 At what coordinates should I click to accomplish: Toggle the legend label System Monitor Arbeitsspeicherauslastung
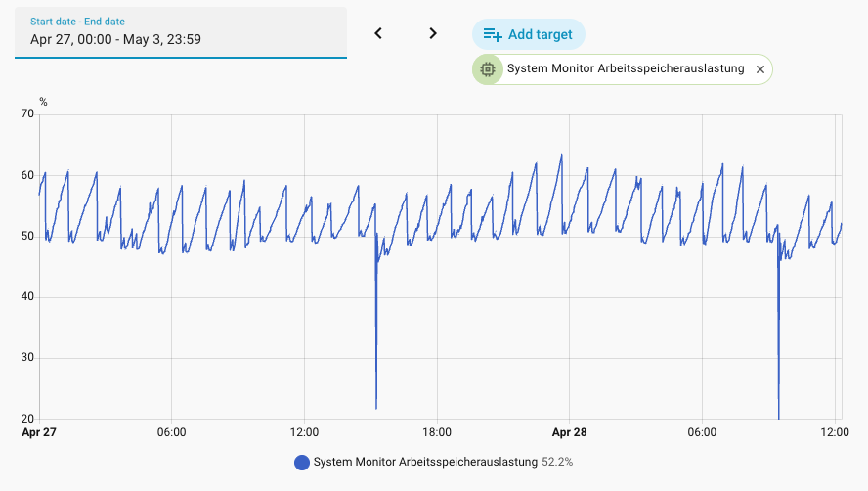(425, 462)
